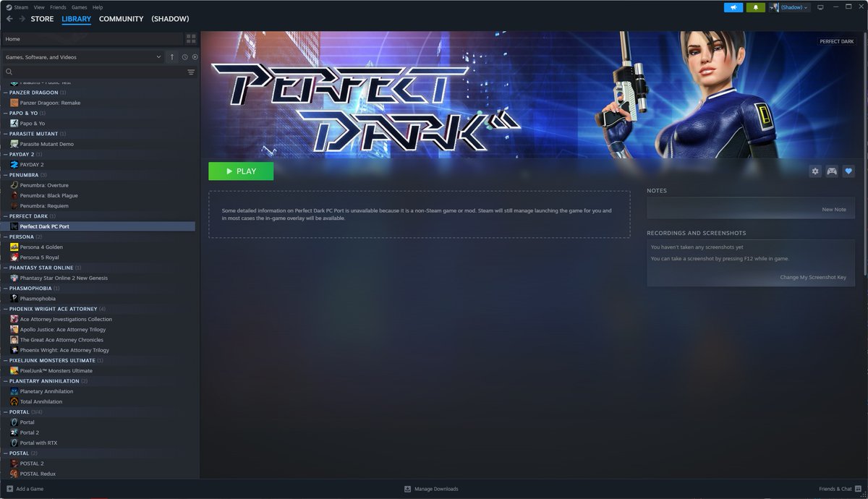Open game settings gear for Perfect Dark

click(x=815, y=171)
